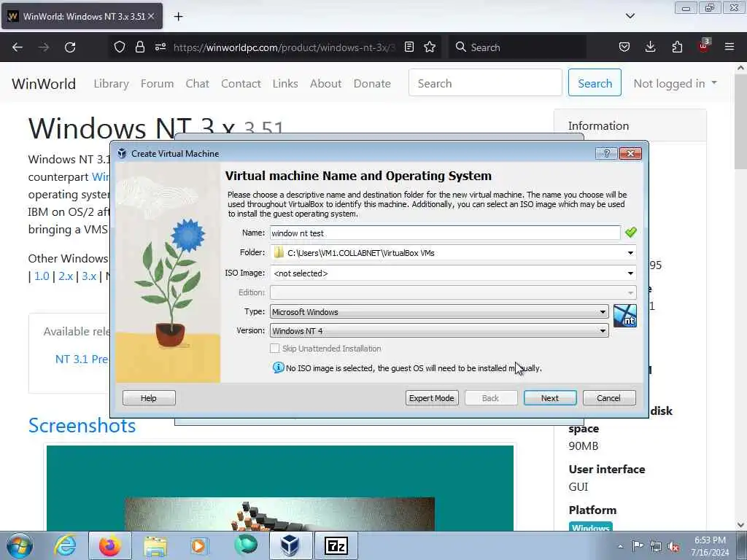The height and width of the screenshot is (560, 747).
Task: Click the red uBlock extension icon
Action: [704, 46]
